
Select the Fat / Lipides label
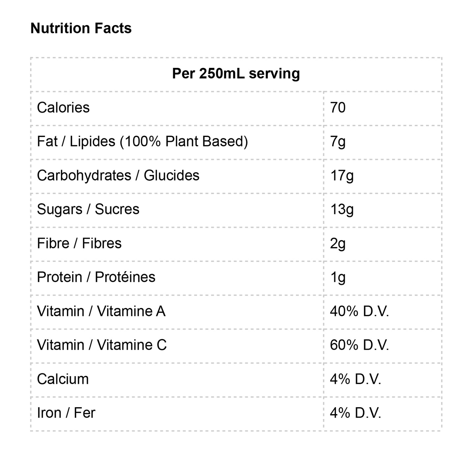tap(142, 142)
